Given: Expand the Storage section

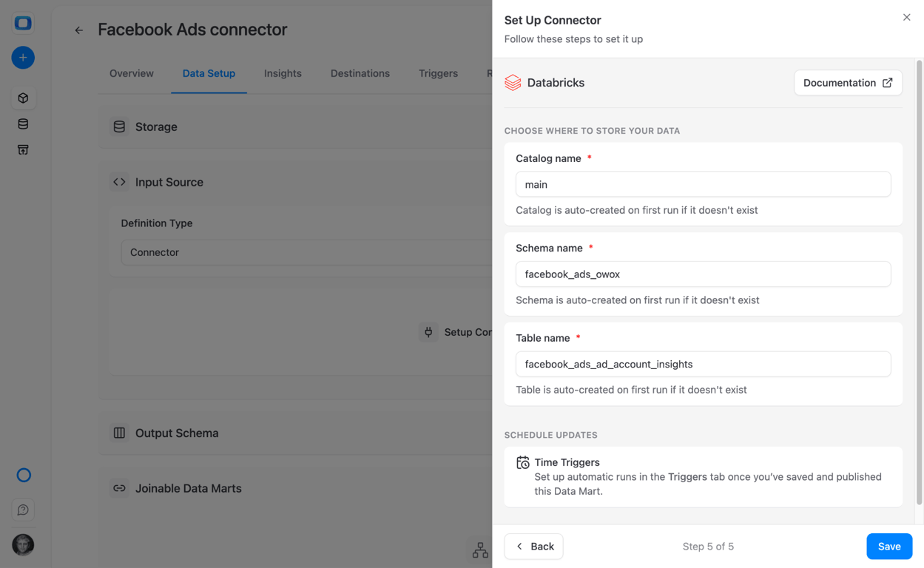Looking at the screenshot, I should pyautogui.click(x=295, y=126).
